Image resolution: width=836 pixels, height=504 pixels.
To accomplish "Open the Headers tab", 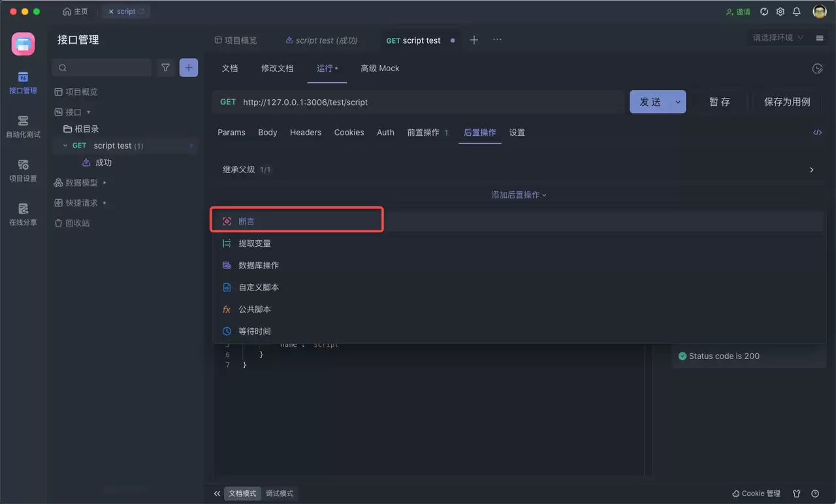I will click(306, 133).
